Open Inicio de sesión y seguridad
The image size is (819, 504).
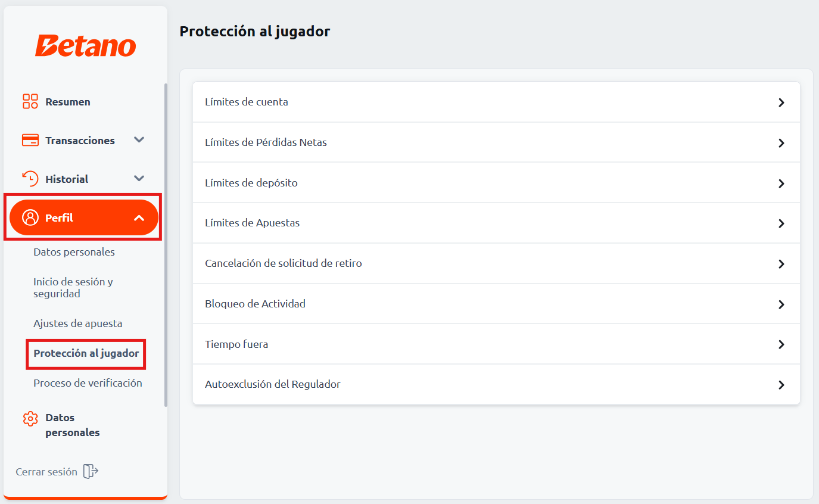coord(73,288)
